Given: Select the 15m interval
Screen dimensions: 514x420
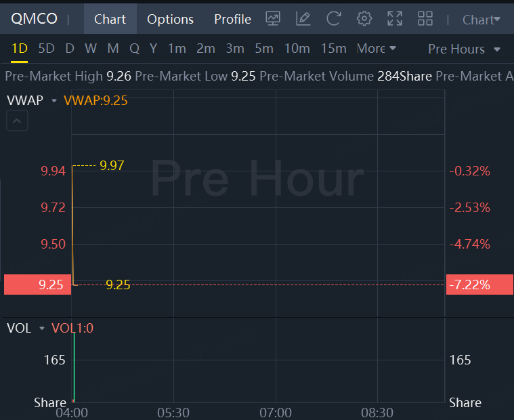Looking at the screenshot, I should tap(333, 49).
